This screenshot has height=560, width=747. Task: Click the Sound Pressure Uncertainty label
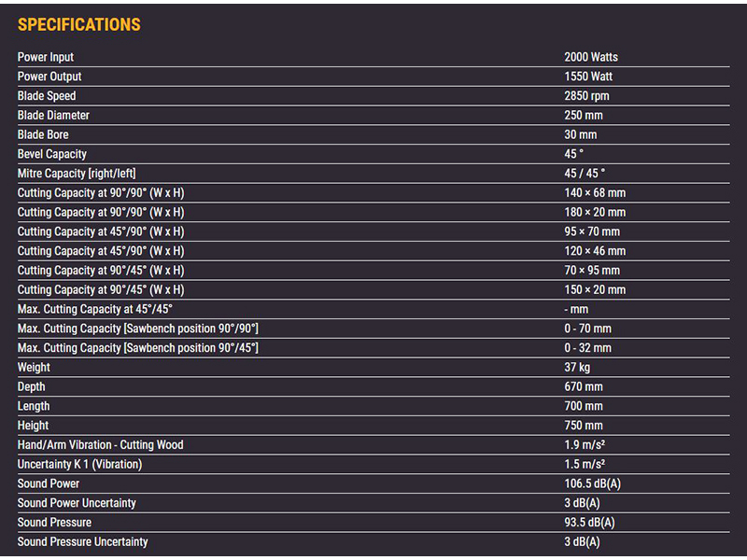pyautogui.click(x=82, y=542)
